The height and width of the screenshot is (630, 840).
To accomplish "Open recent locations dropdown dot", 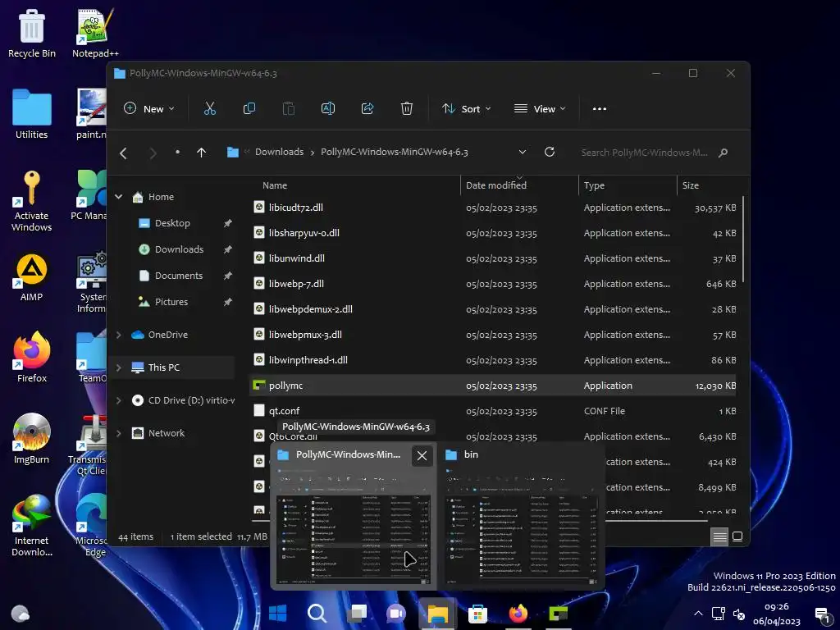I will (177, 152).
